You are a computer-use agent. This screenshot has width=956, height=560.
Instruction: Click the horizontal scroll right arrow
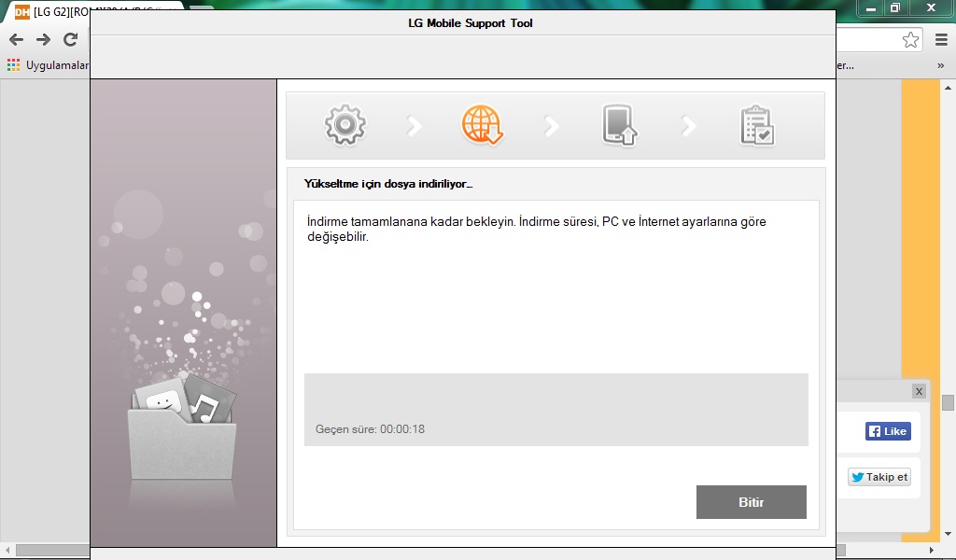click(x=931, y=551)
